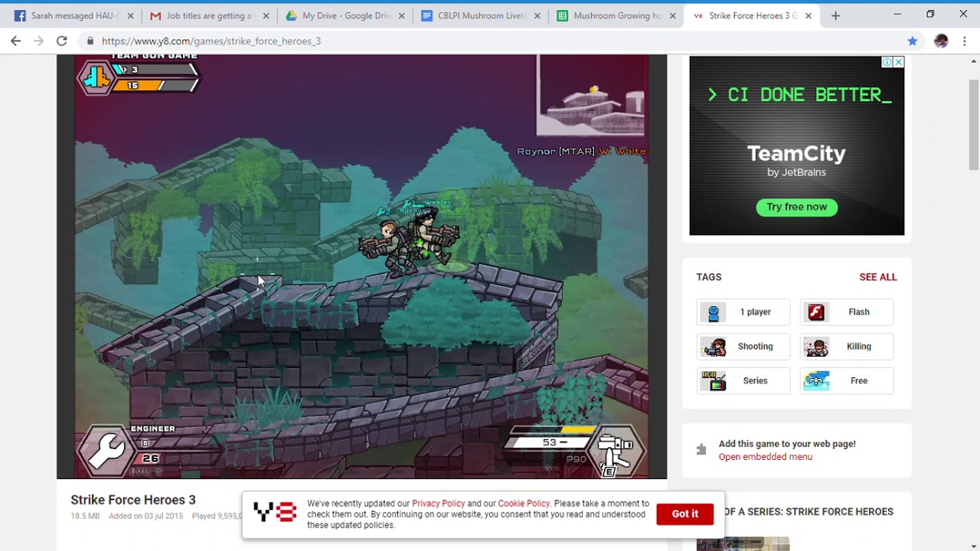This screenshot has width=980, height=551.
Task: Click the Flash tag icon
Action: pyautogui.click(x=816, y=312)
